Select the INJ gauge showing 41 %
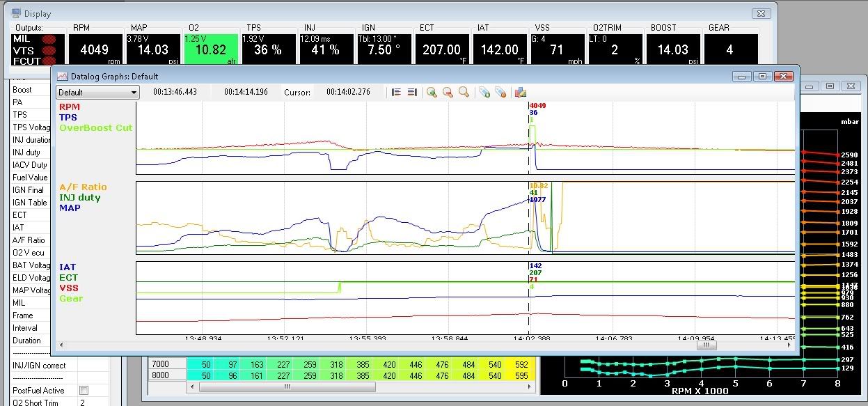 tap(326, 49)
